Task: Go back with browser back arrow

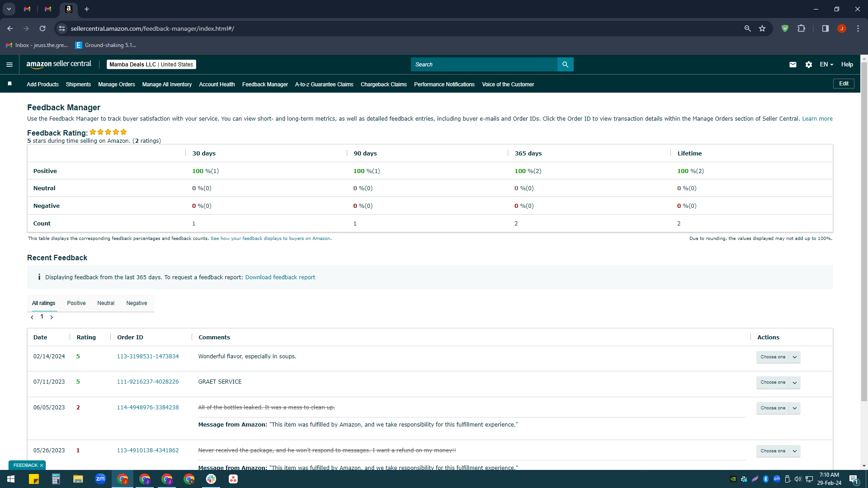Action: pos(10,28)
